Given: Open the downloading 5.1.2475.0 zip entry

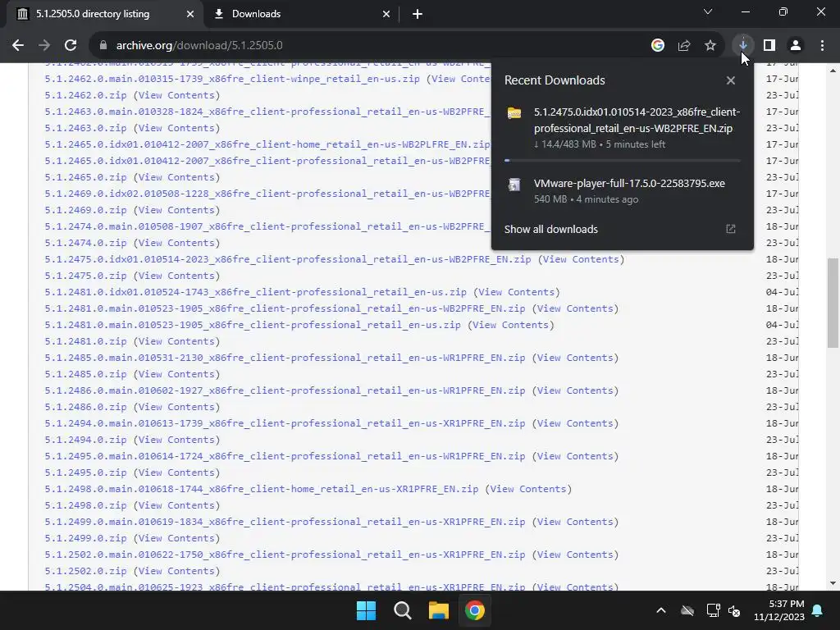Looking at the screenshot, I should coord(623,128).
